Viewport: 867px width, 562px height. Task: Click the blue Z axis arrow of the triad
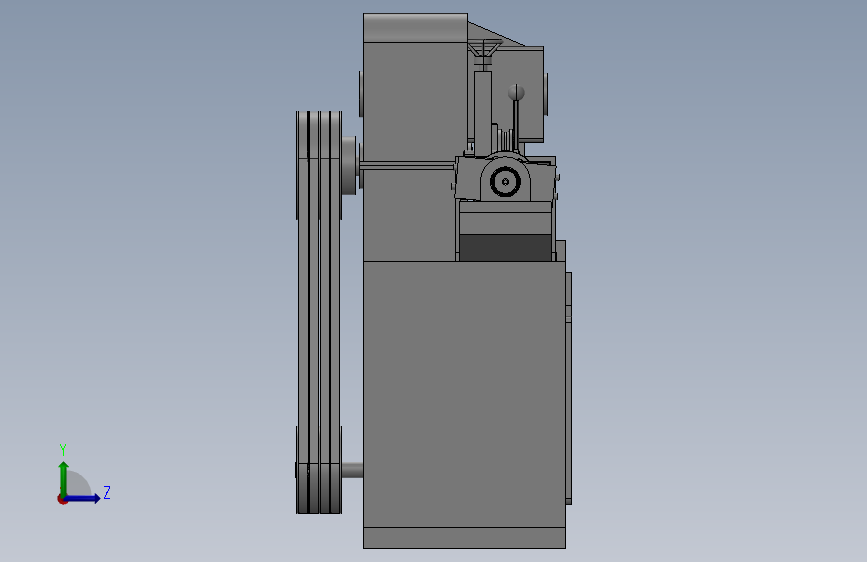tap(83, 498)
